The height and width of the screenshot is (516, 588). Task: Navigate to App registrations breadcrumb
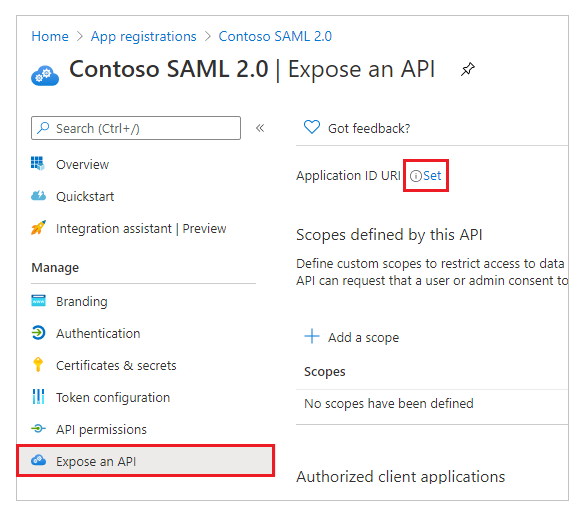[x=144, y=36]
